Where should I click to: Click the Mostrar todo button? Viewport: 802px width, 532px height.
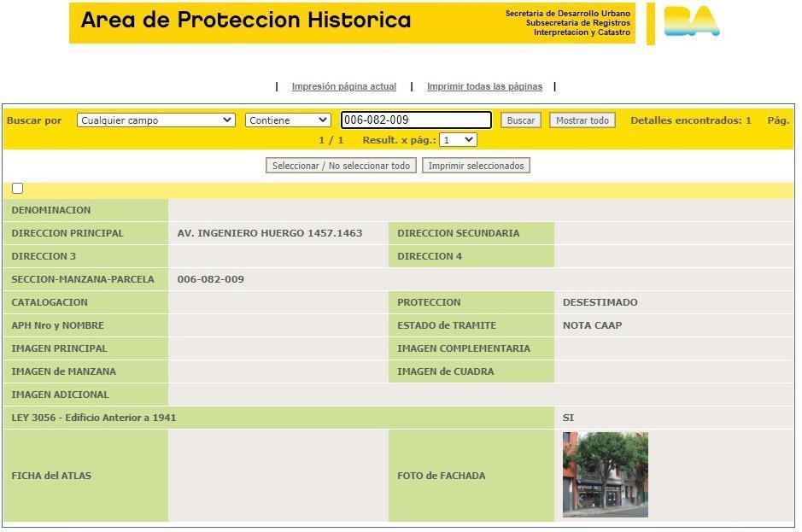[x=582, y=120]
